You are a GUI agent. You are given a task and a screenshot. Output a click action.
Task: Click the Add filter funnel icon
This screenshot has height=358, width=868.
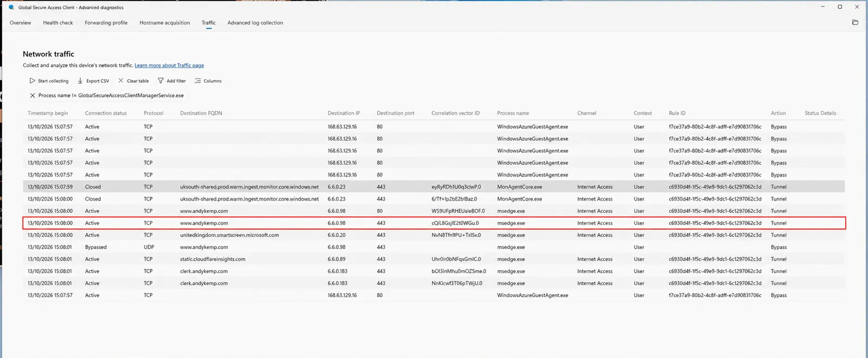pyautogui.click(x=161, y=80)
